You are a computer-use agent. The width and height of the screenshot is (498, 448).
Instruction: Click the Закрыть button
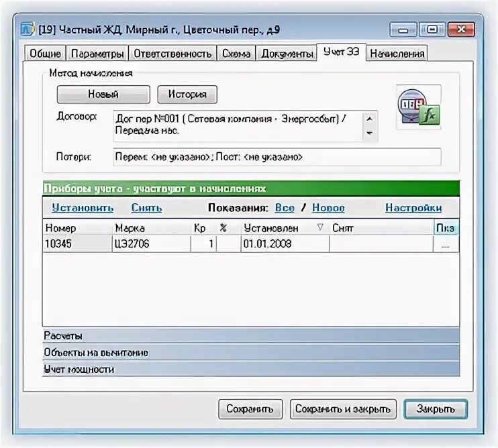pyautogui.click(x=436, y=409)
